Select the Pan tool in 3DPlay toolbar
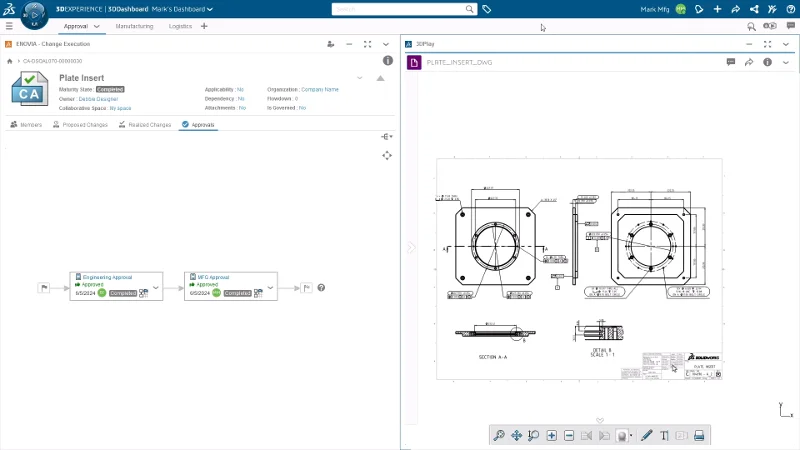This screenshot has height=450, width=800. pyautogui.click(x=516, y=436)
